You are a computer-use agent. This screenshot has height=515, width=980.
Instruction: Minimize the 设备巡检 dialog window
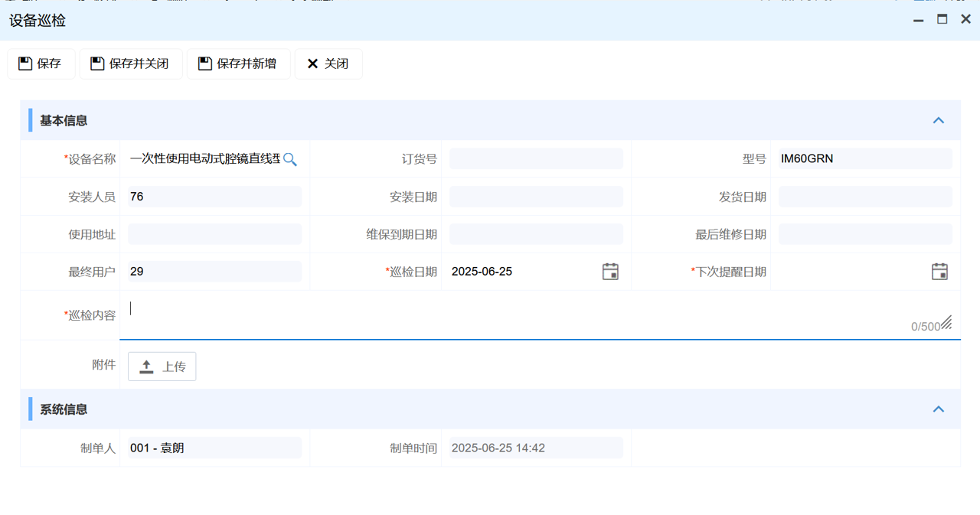click(919, 20)
